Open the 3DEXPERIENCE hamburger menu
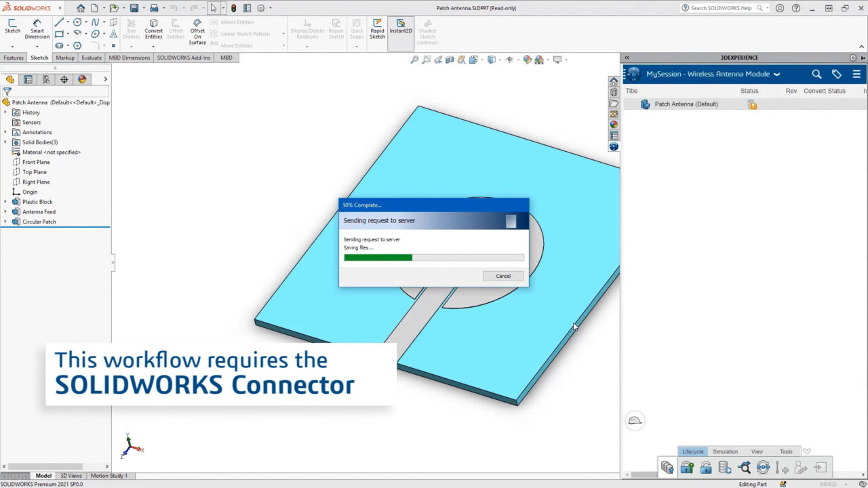 click(x=856, y=74)
